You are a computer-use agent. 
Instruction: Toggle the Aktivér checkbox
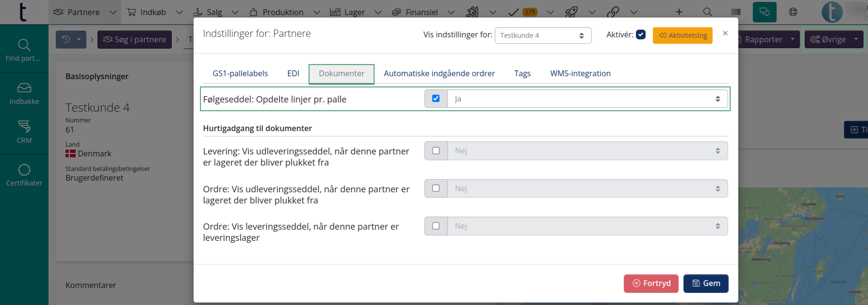640,34
